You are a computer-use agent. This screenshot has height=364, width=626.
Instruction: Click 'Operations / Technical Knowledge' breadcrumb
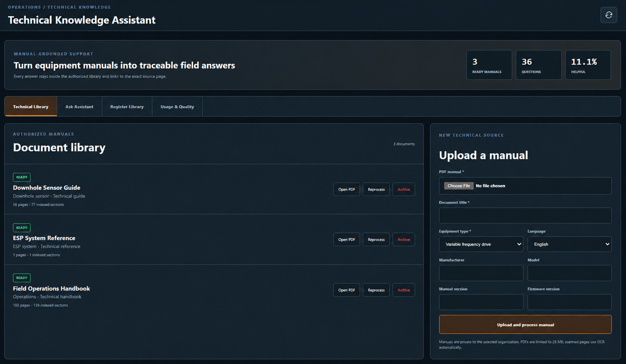[59, 7]
